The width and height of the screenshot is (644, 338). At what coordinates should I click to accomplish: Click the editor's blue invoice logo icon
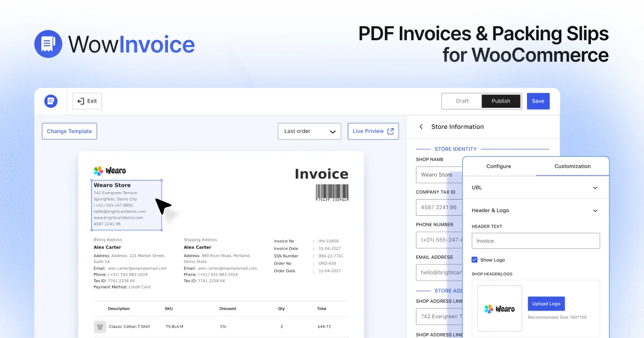pos(51,101)
